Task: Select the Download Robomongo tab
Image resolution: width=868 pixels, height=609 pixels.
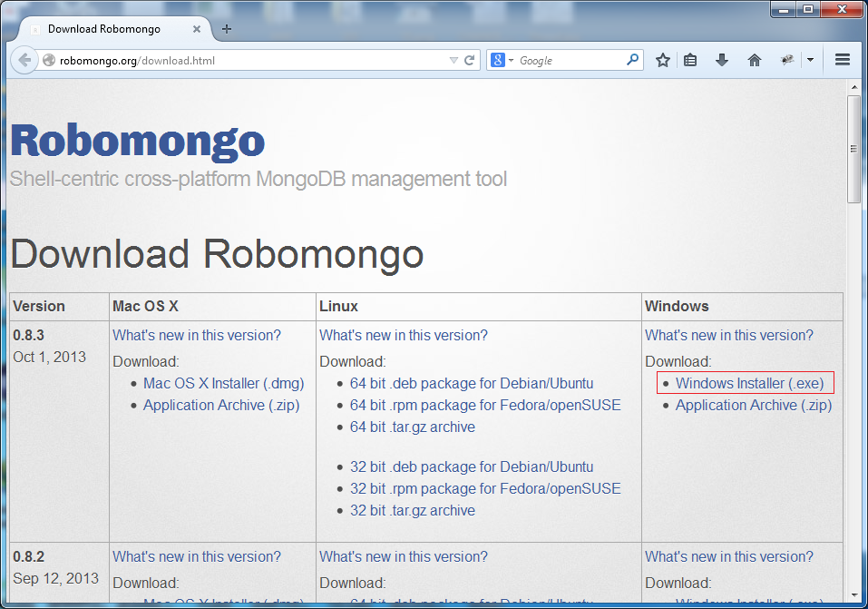Action: click(x=114, y=29)
